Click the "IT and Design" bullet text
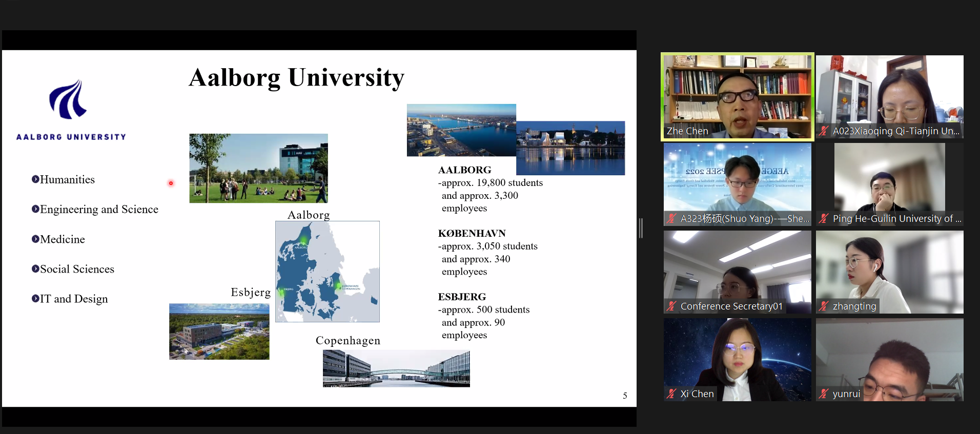Screen dimensions: 980x434 (x=74, y=299)
